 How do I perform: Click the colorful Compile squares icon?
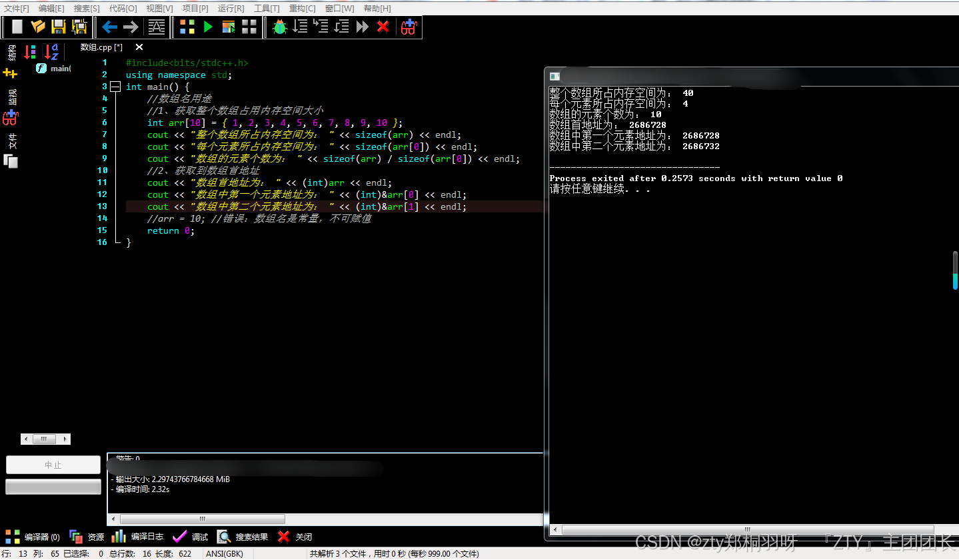point(187,27)
